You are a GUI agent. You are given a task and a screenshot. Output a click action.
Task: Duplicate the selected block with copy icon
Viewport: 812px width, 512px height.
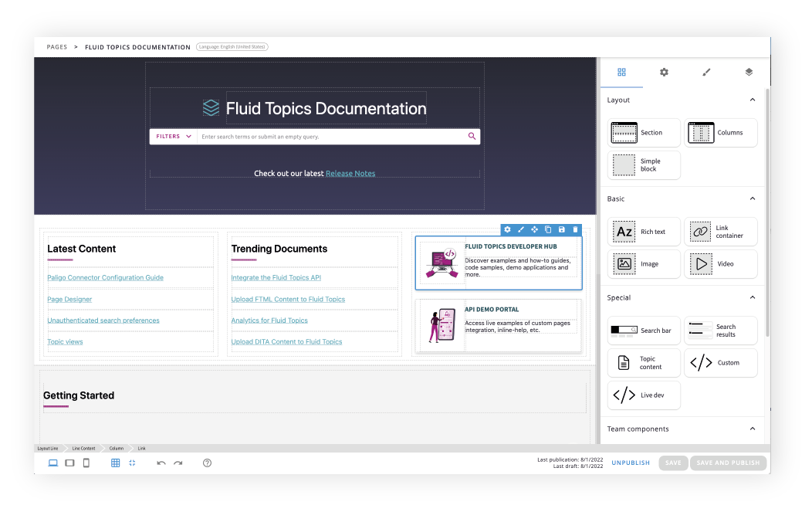(548, 229)
